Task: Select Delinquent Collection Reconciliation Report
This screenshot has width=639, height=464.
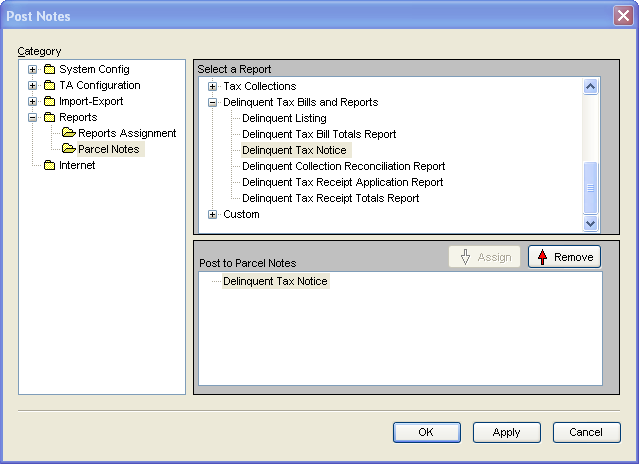Action: coord(344,166)
